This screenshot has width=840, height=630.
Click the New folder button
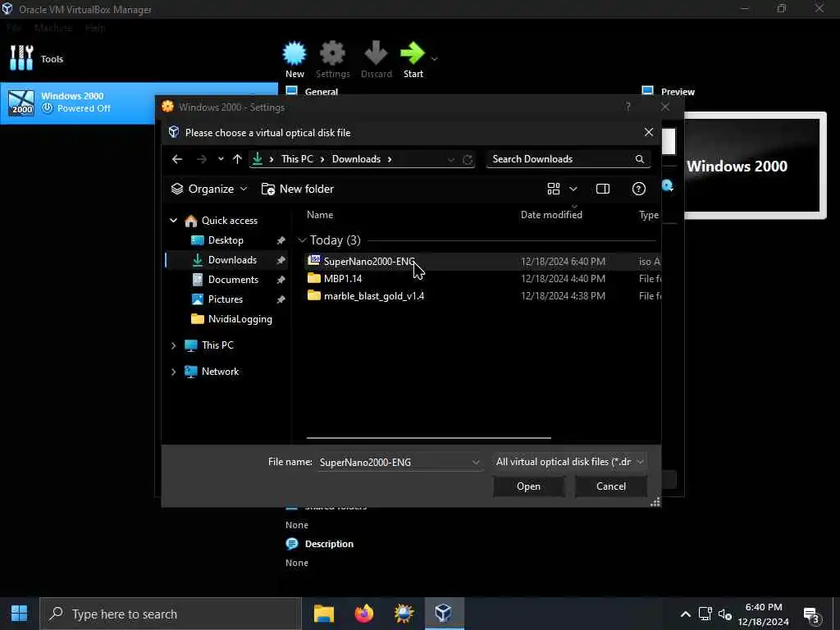coord(297,189)
